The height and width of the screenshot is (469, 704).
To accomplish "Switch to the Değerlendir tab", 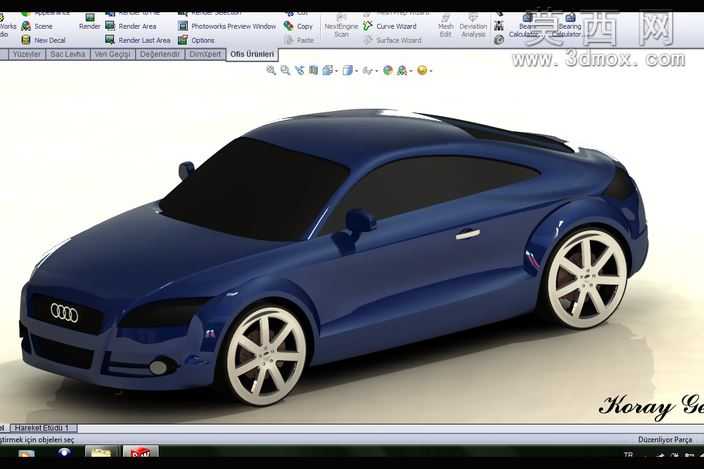I will [160, 54].
